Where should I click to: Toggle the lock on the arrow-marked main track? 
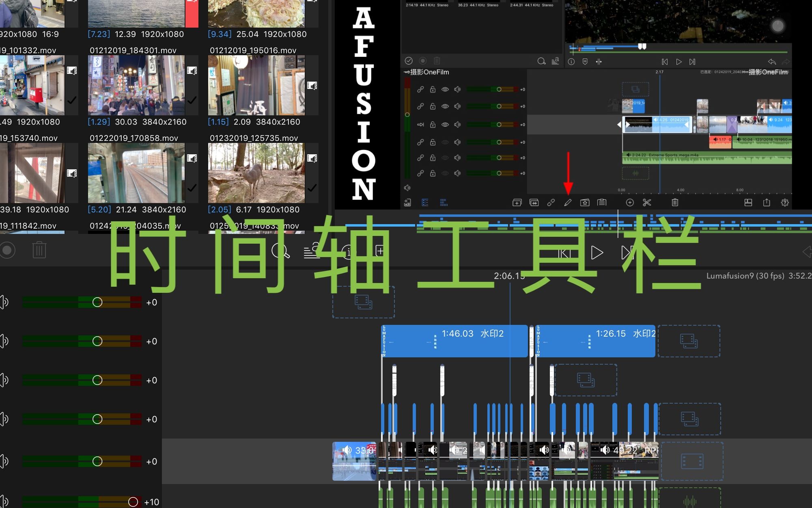433,125
